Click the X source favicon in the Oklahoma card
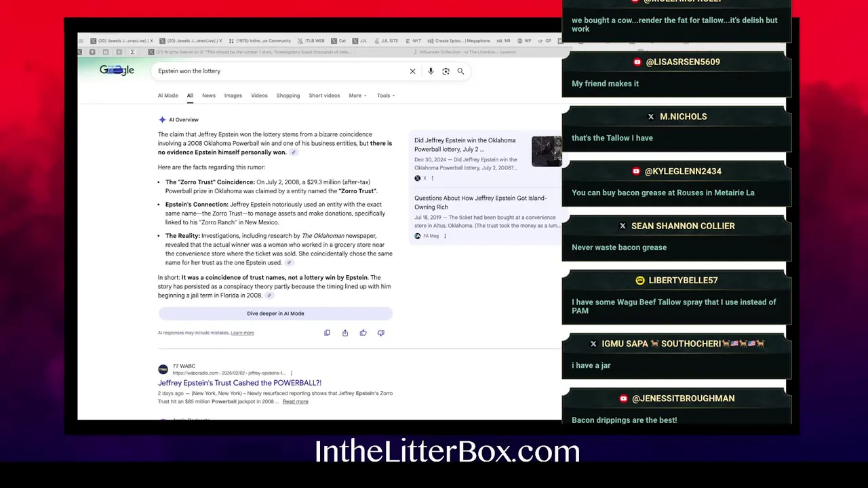This screenshot has width=868, height=488. (x=418, y=178)
